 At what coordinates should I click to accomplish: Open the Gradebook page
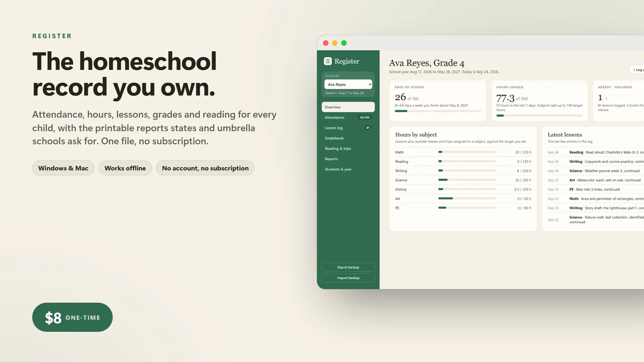click(x=348, y=138)
